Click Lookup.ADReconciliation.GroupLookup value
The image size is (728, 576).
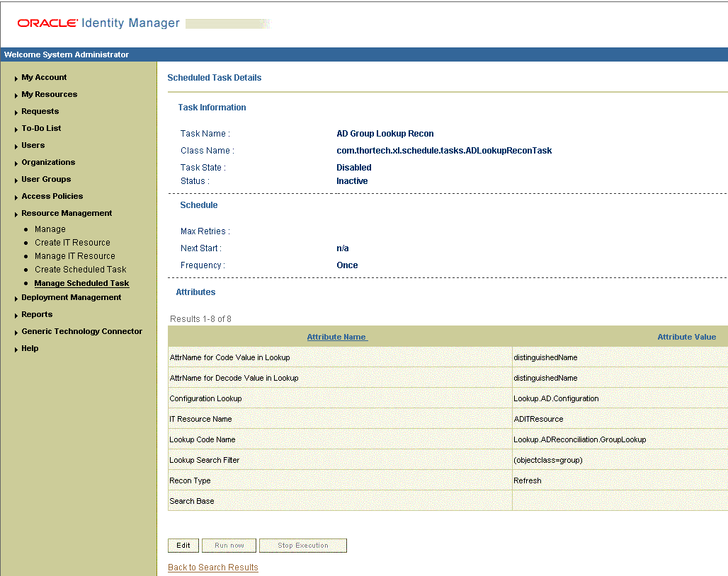point(580,439)
